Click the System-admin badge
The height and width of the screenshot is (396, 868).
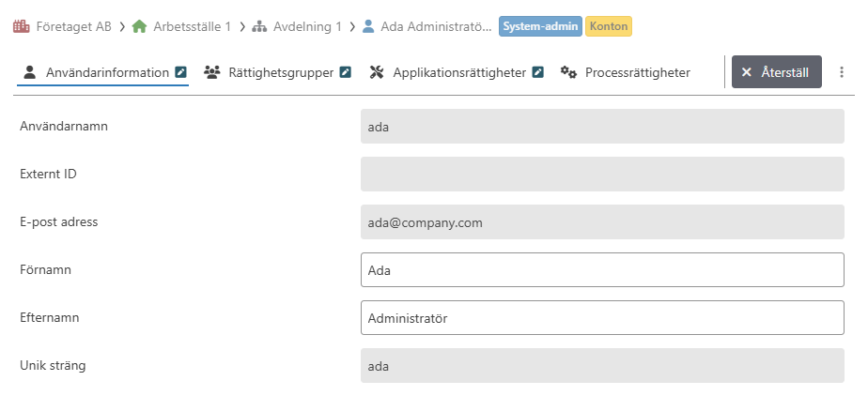540,26
